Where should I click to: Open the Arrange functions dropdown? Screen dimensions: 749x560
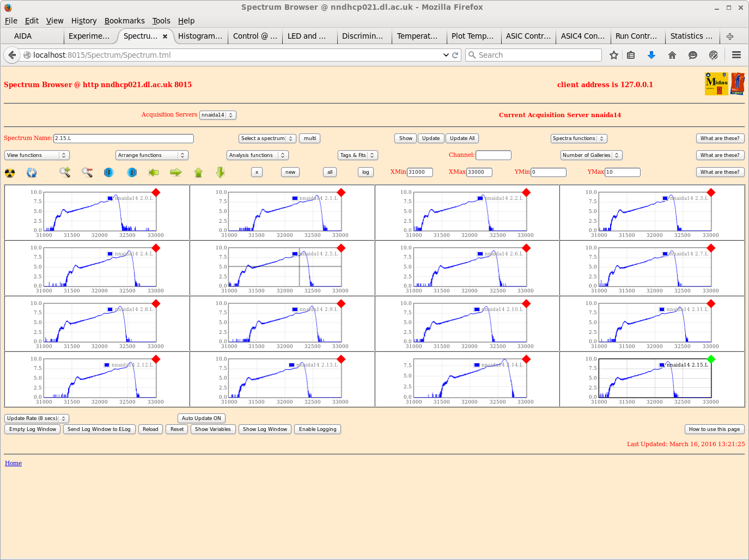(152, 155)
